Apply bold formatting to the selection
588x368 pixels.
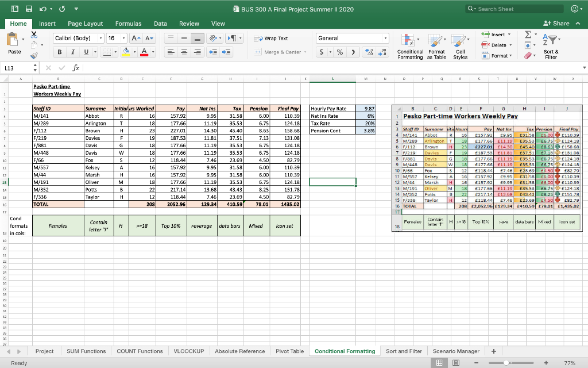point(59,52)
